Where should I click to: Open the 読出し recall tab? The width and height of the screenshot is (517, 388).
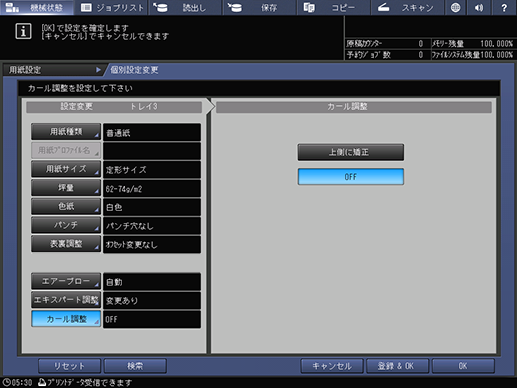185,7
